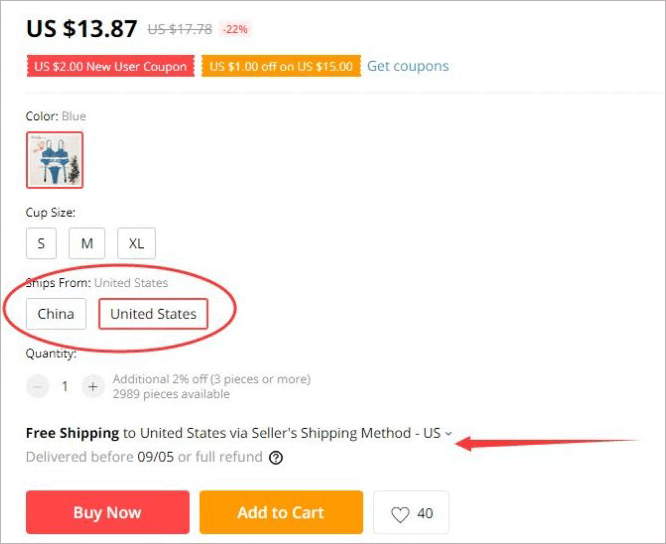The height and width of the screenshot is (544, 666).
Task: Choose cup size XL
Action: [136, 243]
